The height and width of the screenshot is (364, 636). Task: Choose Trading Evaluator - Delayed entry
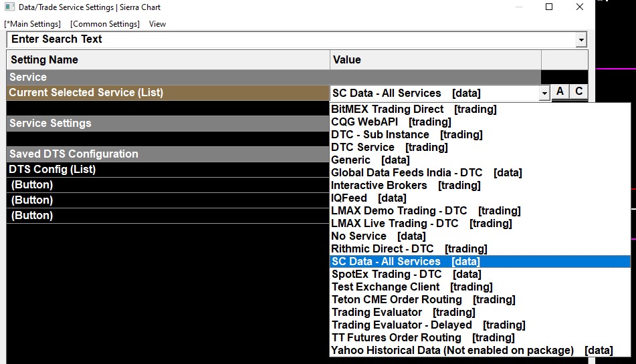[480, 325]
